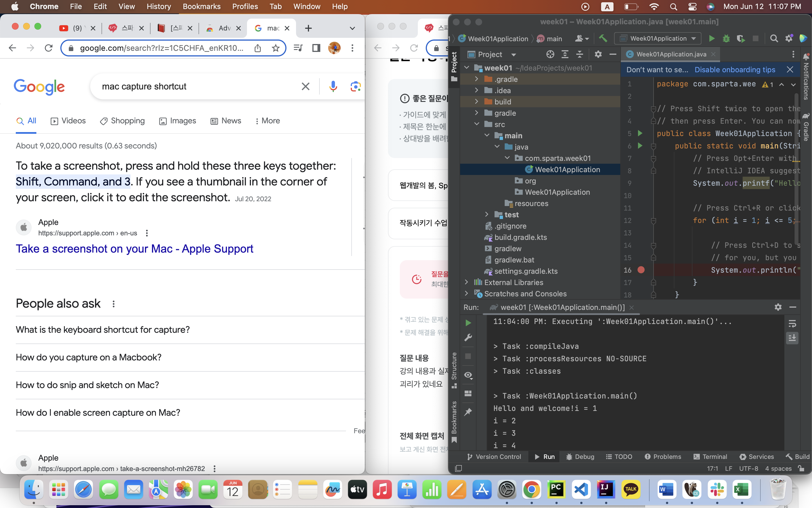Open Chrome tab search chevron
812x508 pixels.
(x=352, y=28)
